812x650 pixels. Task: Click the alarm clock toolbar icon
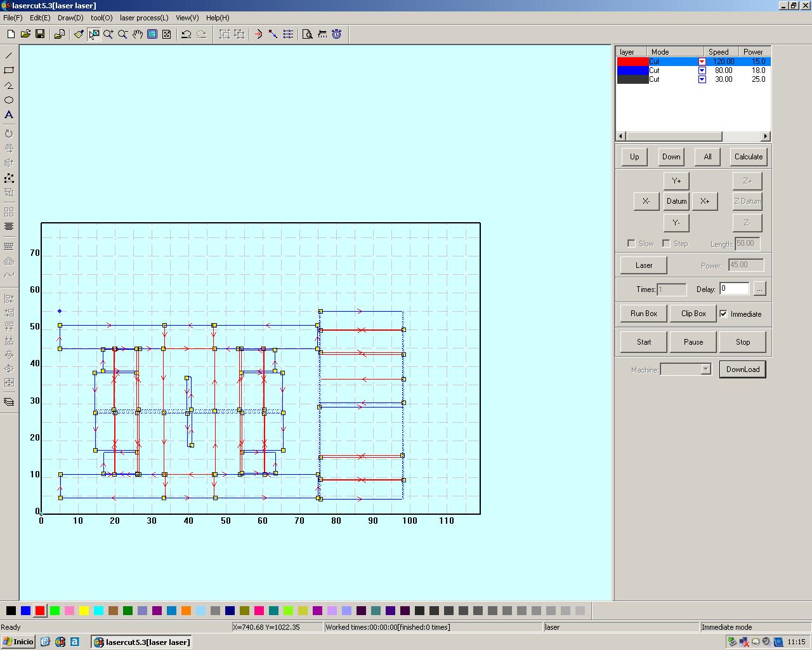(337, 34)
